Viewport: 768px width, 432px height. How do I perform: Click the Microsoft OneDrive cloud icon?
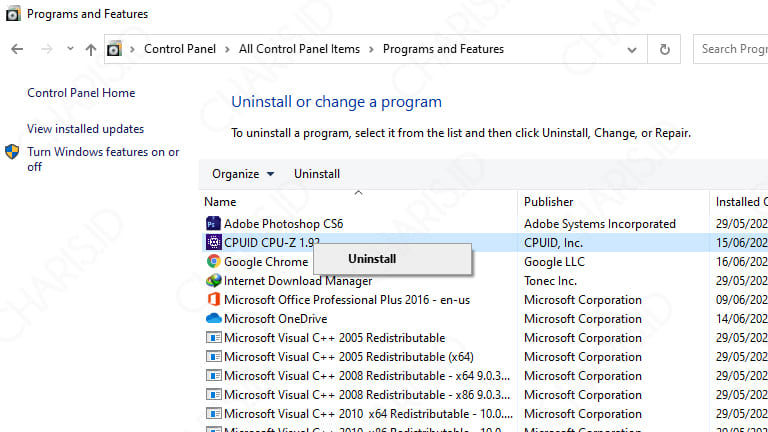(x=213, y=318)
